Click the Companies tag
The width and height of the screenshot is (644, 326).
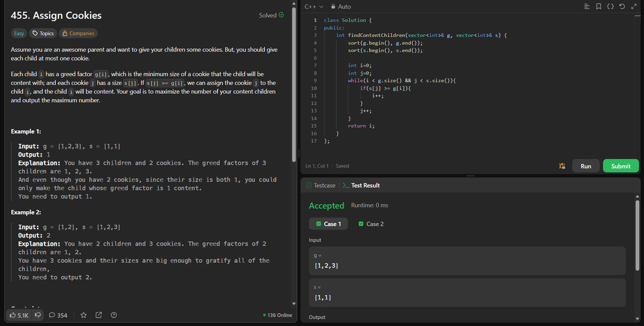(x=78, y=33)
